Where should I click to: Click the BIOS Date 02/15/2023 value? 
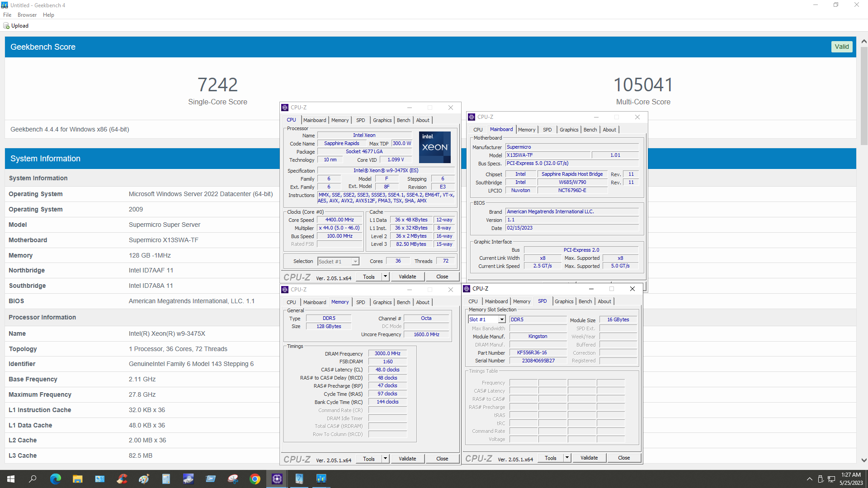572,228
